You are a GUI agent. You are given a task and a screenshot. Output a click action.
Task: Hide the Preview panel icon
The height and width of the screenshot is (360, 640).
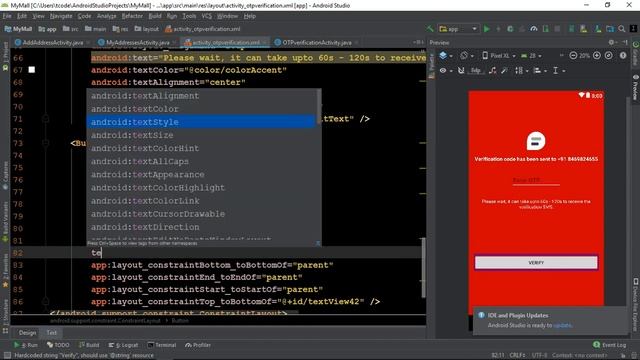click(x=624, y=42)
